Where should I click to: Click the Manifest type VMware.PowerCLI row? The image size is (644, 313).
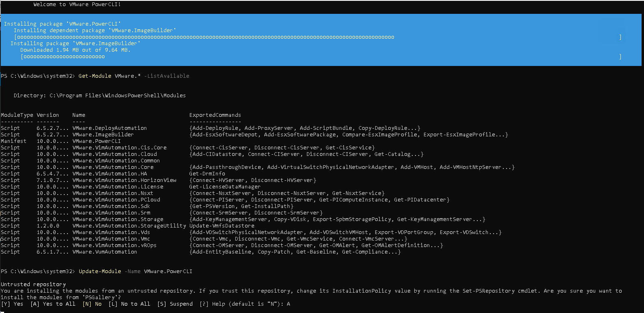point(96,141)
